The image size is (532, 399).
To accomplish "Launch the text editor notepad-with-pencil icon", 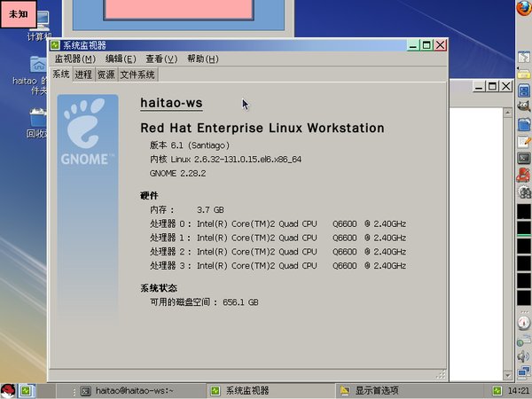I will tap(524, 142).
